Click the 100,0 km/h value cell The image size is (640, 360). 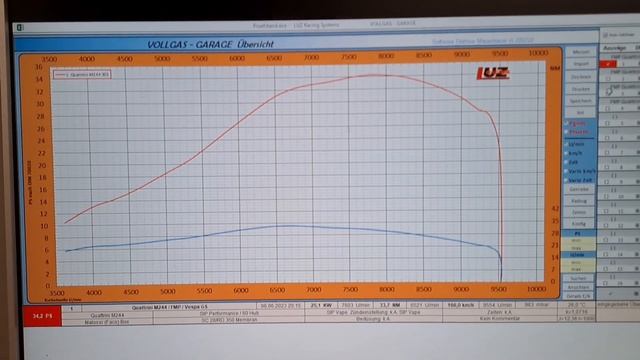pyautogui.click(x=460, y=305)
